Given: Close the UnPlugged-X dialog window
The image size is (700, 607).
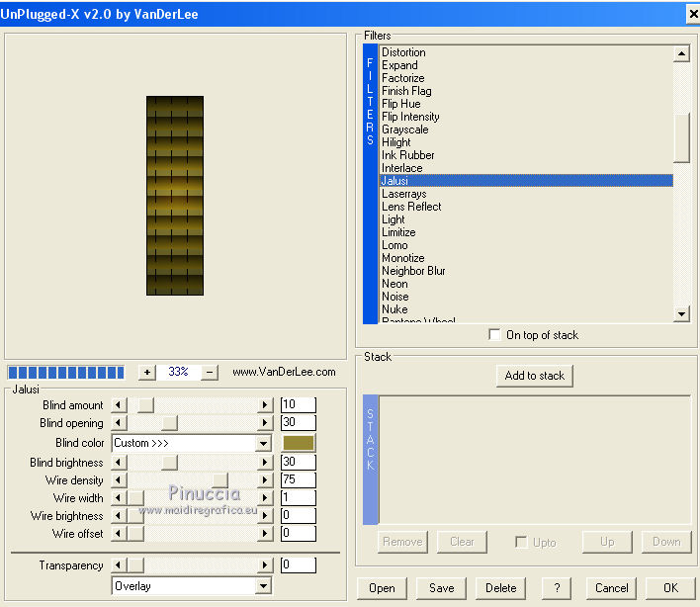Looking at the screenshot, I should coord(693,14).
